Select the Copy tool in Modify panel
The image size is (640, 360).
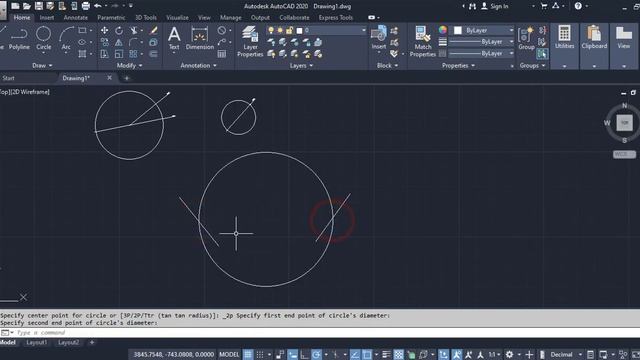(x=104, y=42)
